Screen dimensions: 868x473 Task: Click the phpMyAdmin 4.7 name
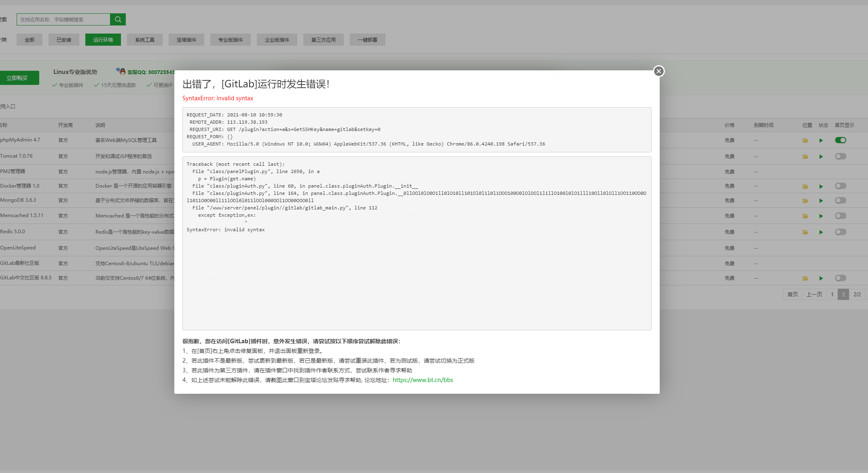pyautogui.click(x=20, y=140)
